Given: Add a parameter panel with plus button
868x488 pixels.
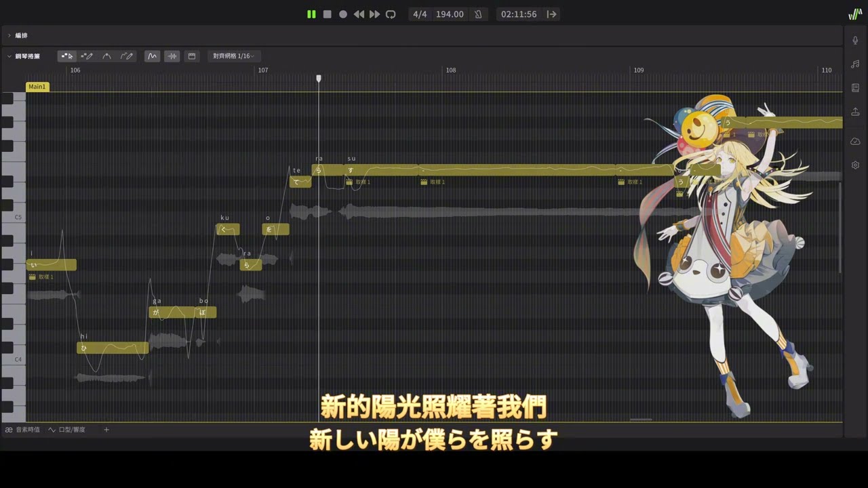Looking at the screenshot, I should click(x=106, y=430).
